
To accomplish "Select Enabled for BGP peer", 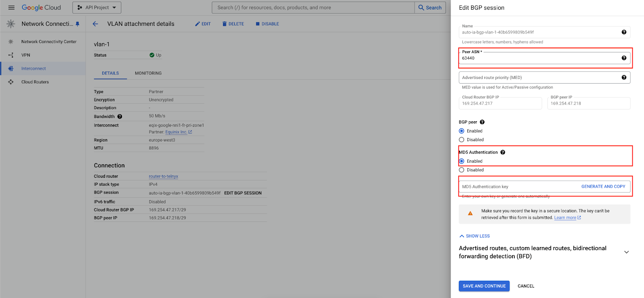I will coord(462,131).
